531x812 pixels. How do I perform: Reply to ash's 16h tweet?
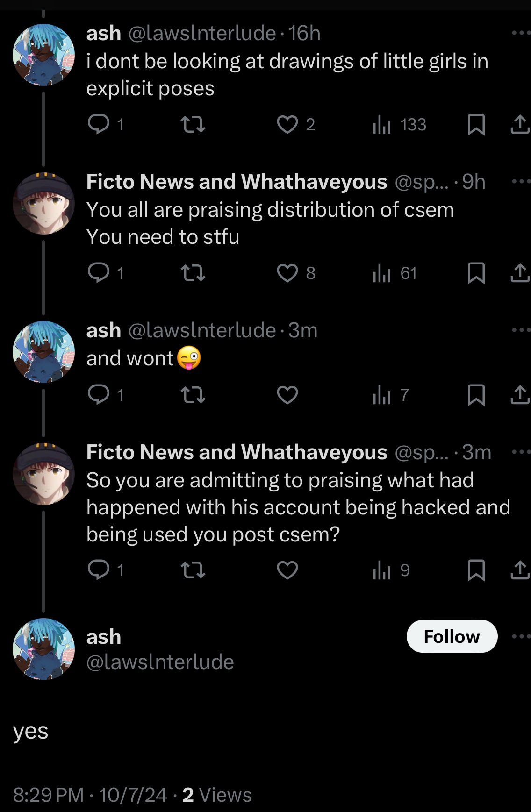pos(106,124)
